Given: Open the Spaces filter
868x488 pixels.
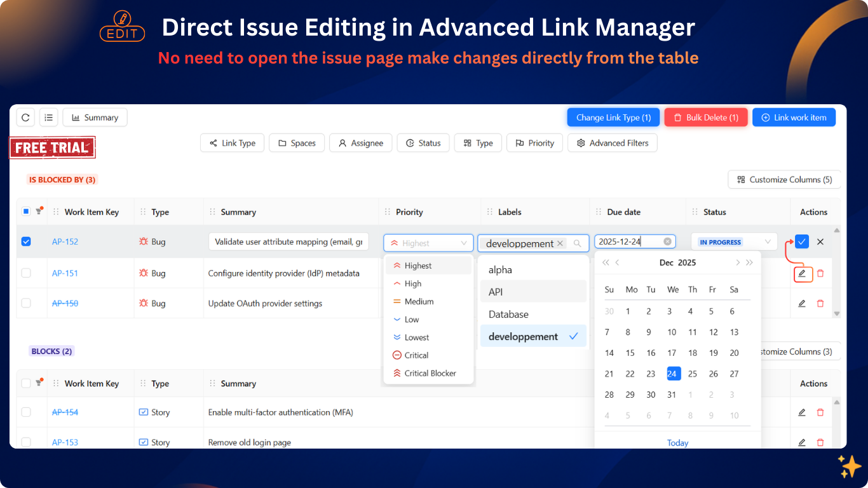Looking at the screenshot, I should coord(296,143).
